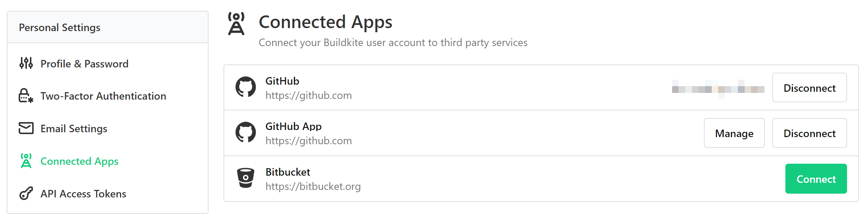Viewport: 868px width, 221px height.
Task: Manage the GitHub App connection
Action: [734, 133]
